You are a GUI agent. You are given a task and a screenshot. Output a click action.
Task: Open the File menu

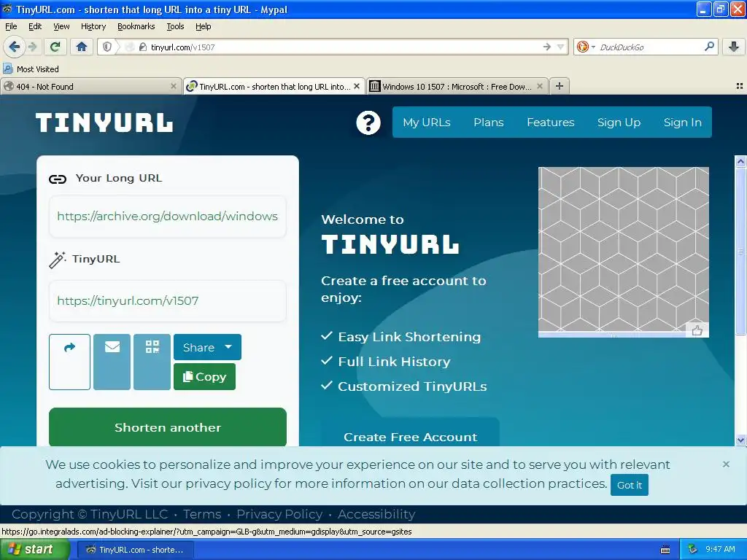(x=11, y=26)
